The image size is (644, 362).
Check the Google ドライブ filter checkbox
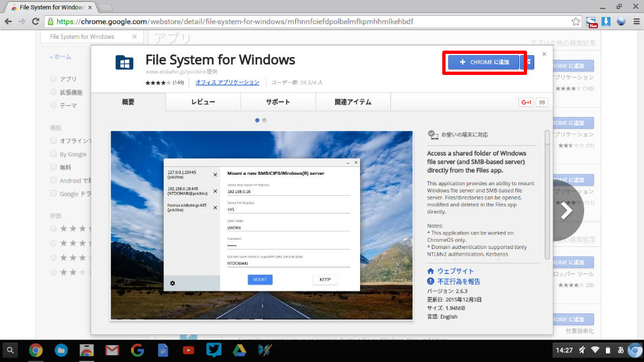point(53,193)
